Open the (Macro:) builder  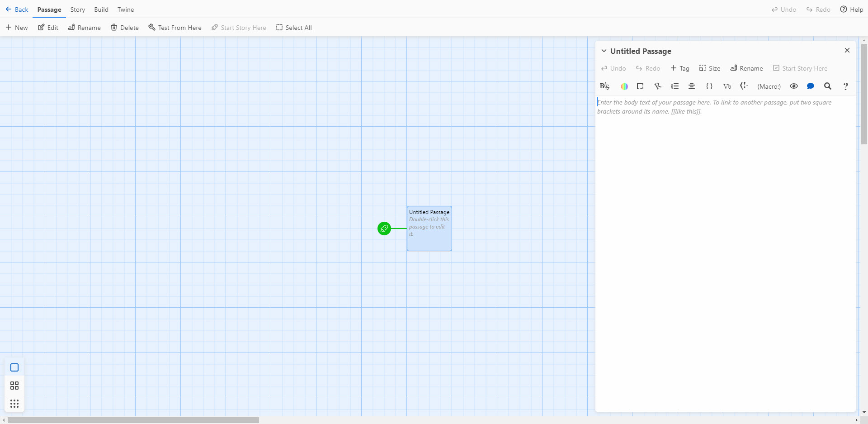[x=769, y=86]
